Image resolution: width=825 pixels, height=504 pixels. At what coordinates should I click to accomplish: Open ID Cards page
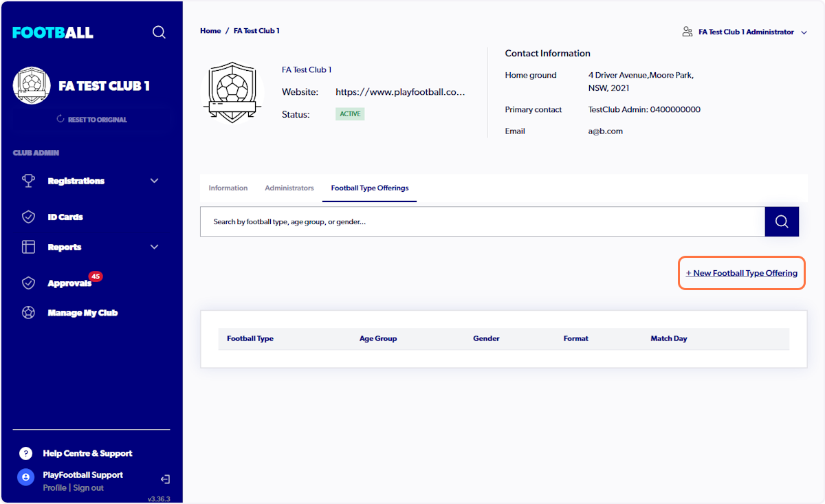click(65, 217)
